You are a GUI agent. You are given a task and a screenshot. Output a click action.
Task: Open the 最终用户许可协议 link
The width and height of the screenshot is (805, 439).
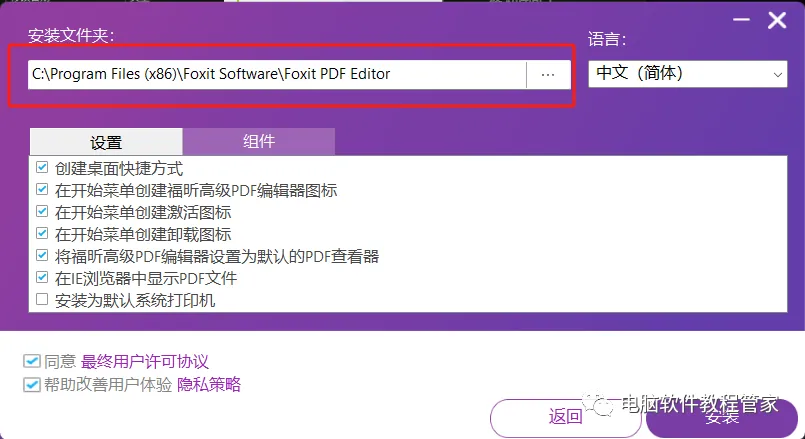[145, 361]
